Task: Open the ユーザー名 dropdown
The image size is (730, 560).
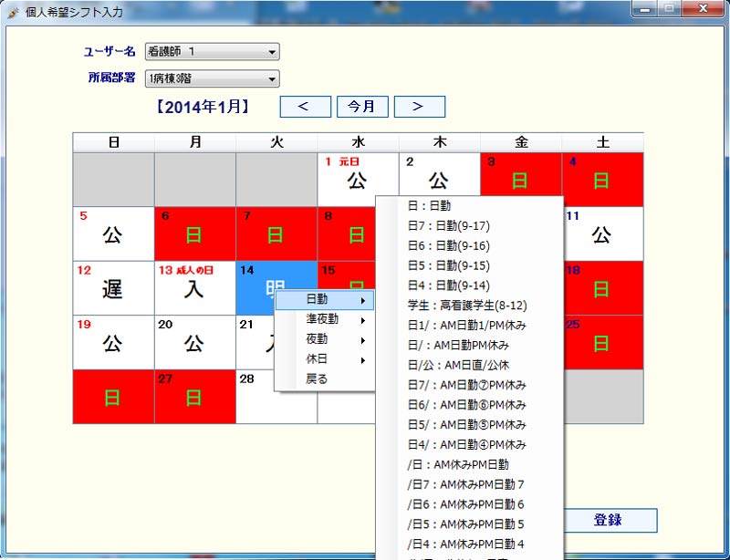Action: [212, 52]
